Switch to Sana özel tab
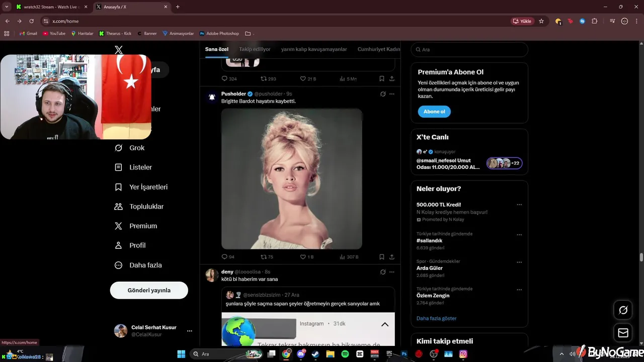This screenshot has width=644, height=362. click(217, 49)
